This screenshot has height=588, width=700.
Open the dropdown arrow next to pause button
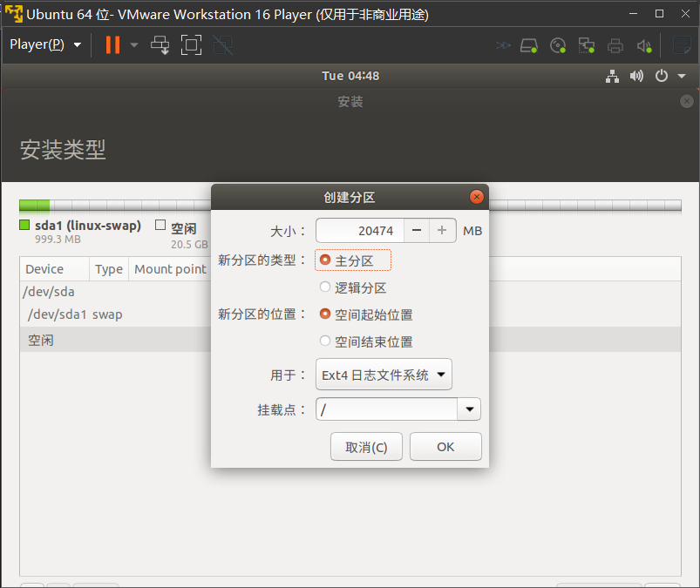click(x=133, y=44)
